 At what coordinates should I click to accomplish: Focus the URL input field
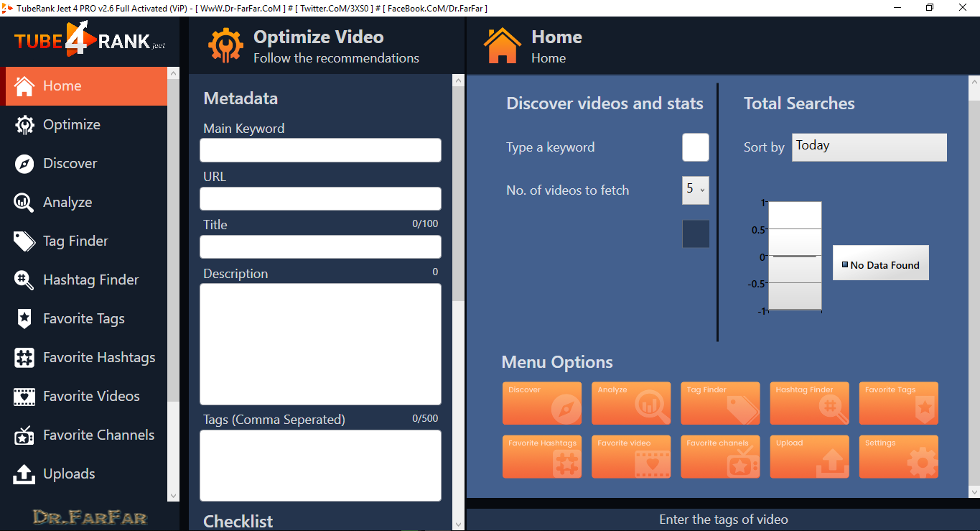pyautogui.click(x=320, y=199)
